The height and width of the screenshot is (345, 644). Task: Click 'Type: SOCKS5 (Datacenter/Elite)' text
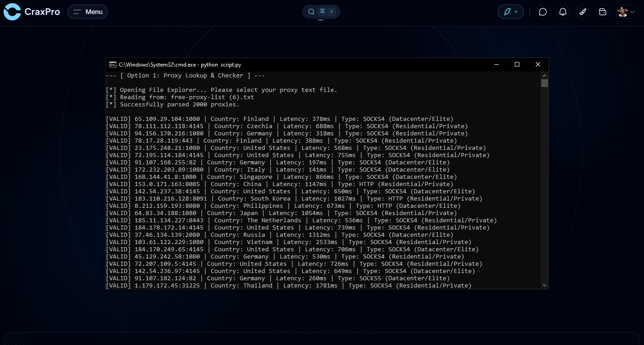tap(394, 278)
